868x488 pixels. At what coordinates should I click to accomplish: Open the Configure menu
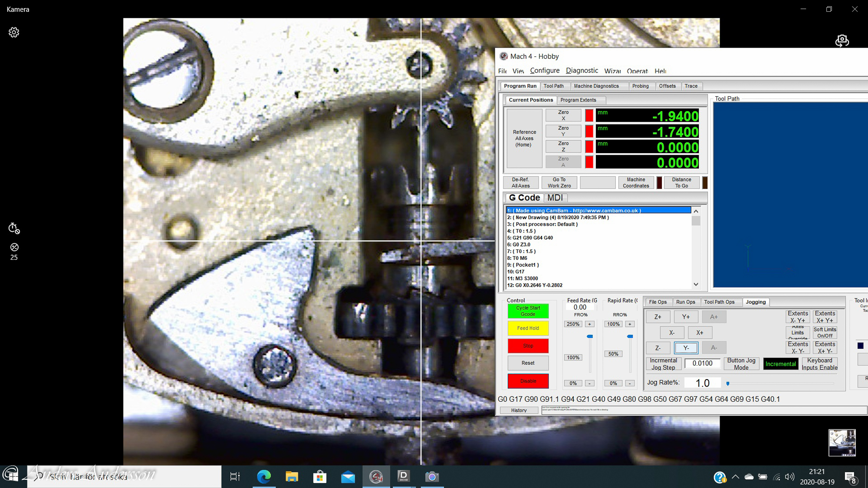tap(545, 71)
